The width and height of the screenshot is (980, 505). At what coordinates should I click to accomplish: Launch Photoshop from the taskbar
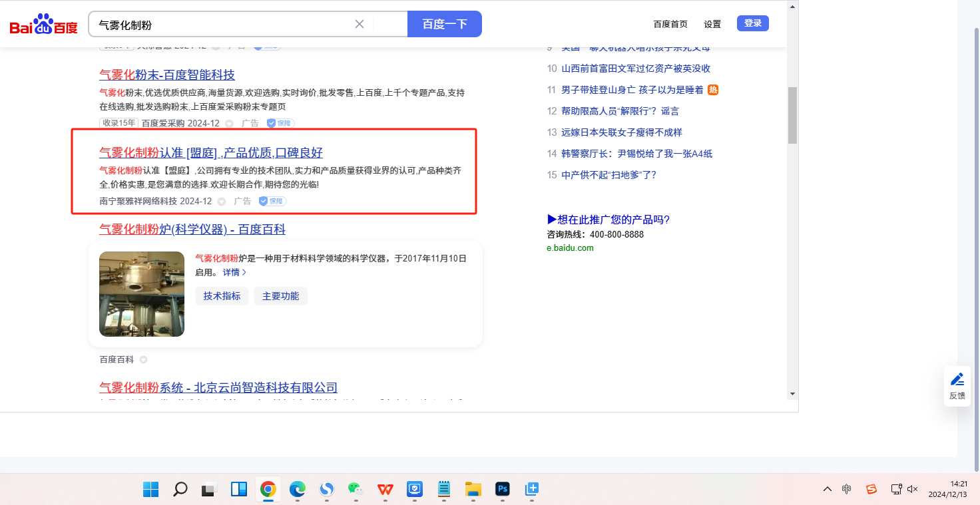[502, 490]
